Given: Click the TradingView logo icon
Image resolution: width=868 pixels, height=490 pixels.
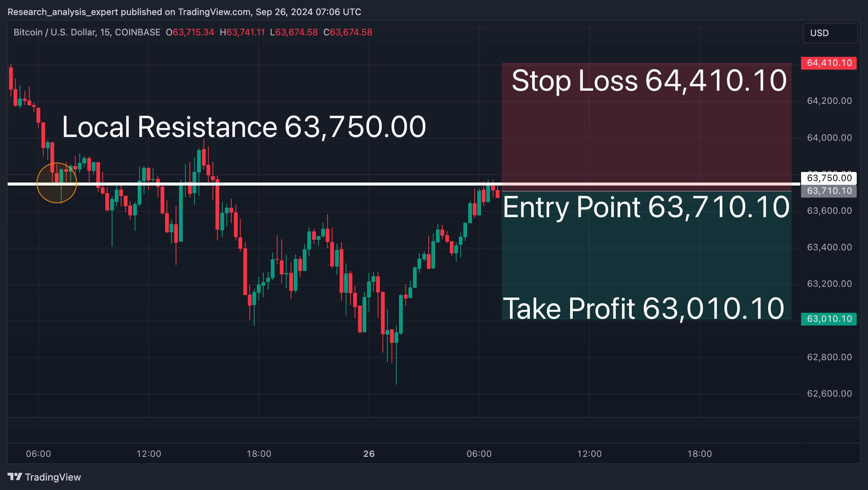Looking at the screenshot, I should coord(15,477).
